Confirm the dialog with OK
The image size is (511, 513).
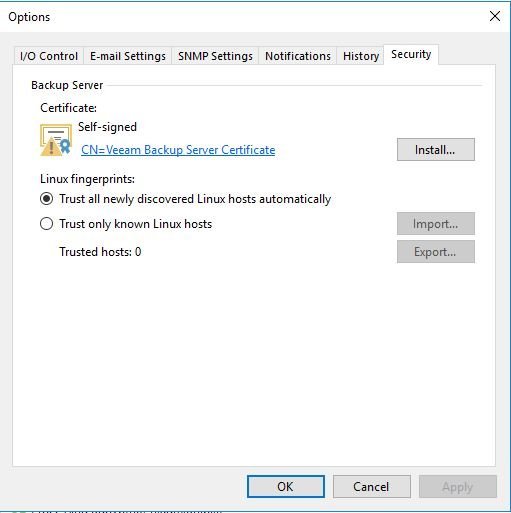click(286, 487)
